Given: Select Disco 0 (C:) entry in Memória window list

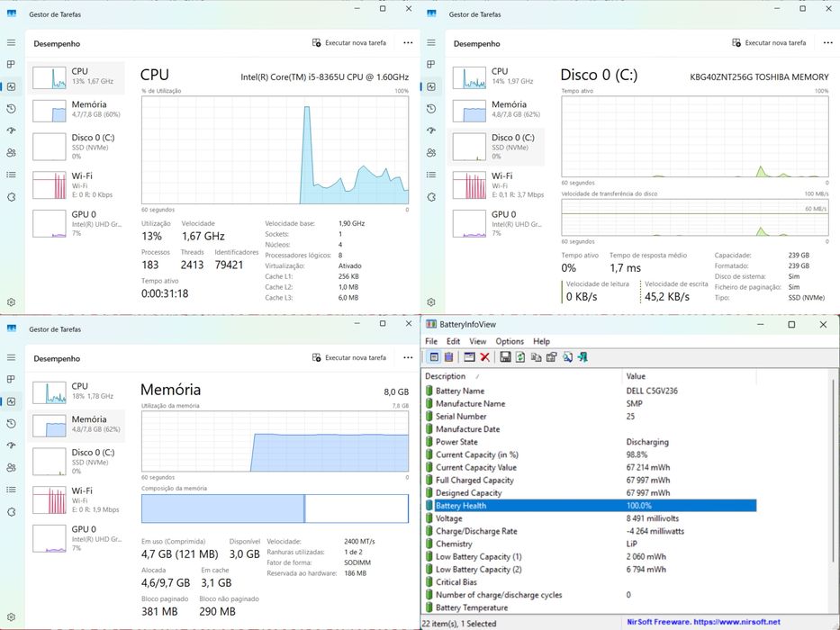Looking at the screenshot, I should (77, 461).
